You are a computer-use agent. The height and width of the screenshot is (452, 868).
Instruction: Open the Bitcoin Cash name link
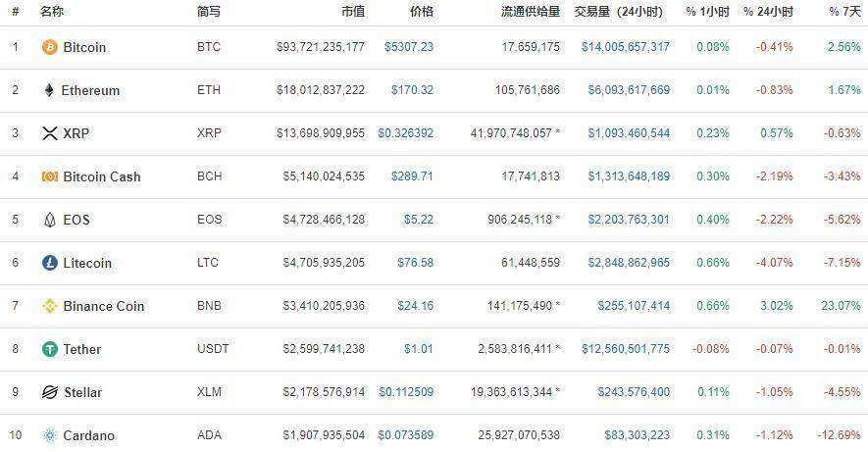[x=102, y=176]
